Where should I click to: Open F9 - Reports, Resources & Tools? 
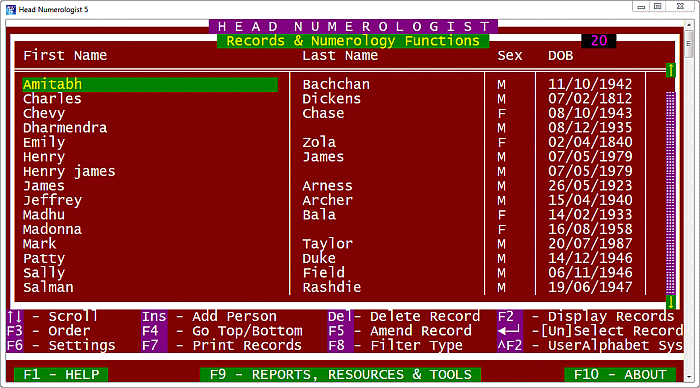(340, 374)
